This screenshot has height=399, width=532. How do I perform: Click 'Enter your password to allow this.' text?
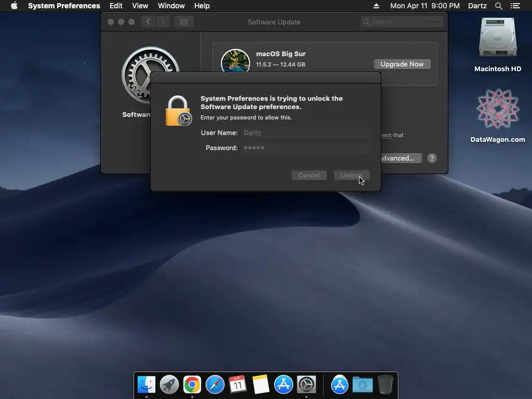pos(246,117)
